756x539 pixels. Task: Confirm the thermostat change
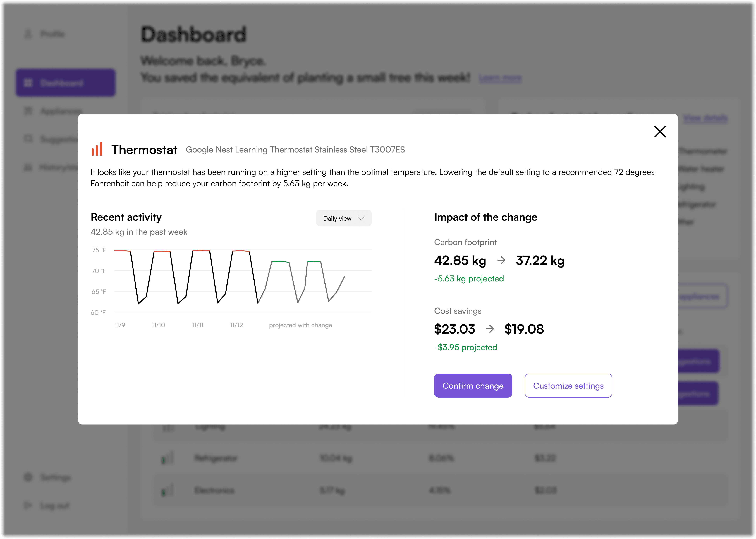point(473,386)
